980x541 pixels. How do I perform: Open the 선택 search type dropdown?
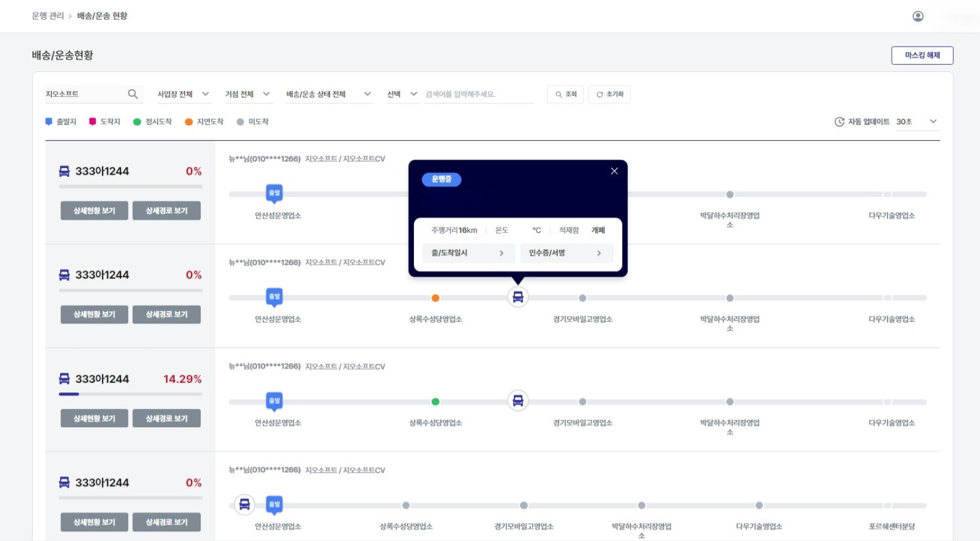tap(402, 94)
